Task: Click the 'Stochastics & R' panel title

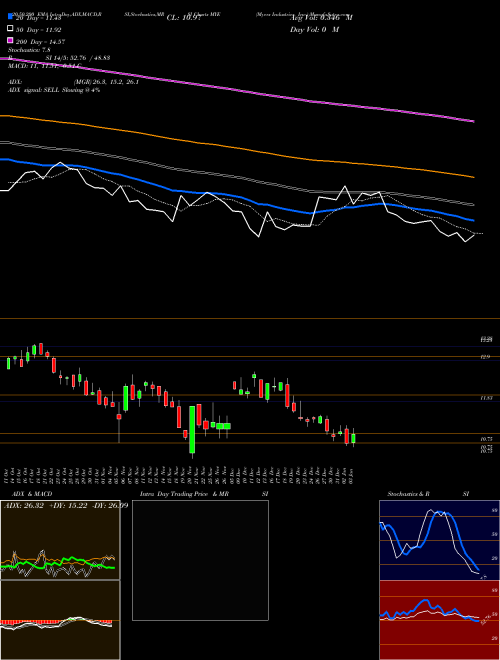Action: [409, 494]
